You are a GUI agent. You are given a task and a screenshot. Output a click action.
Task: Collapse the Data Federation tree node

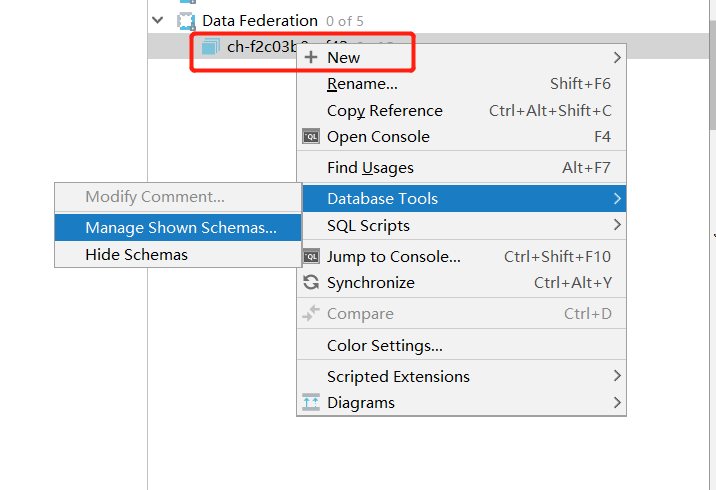coord(158,21)
